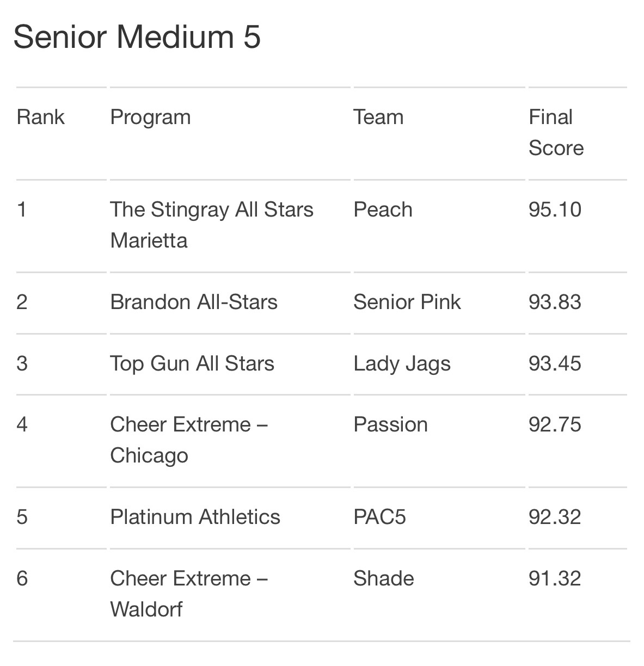Select Brandon All-Stars program entry

coord(194,303)
